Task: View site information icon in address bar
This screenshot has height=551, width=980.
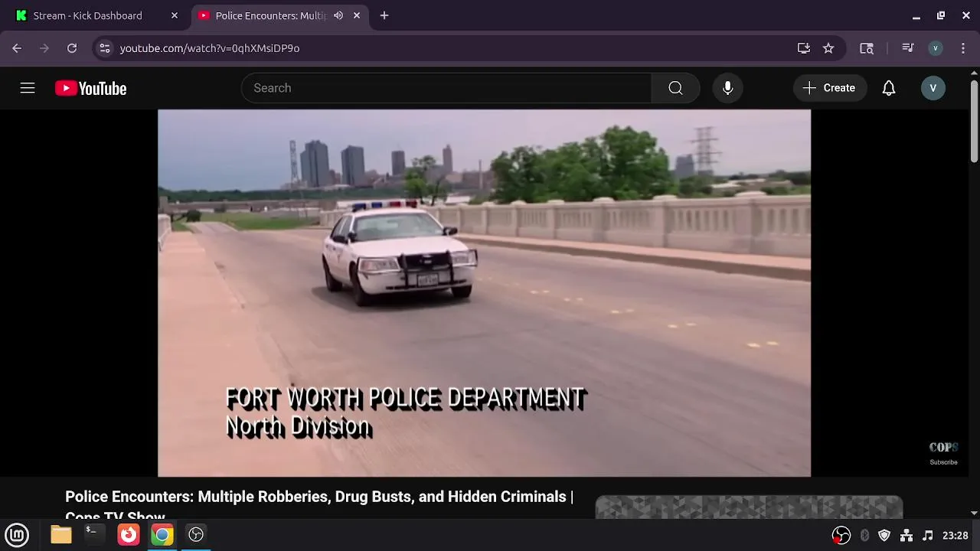Action: (105, 48)
